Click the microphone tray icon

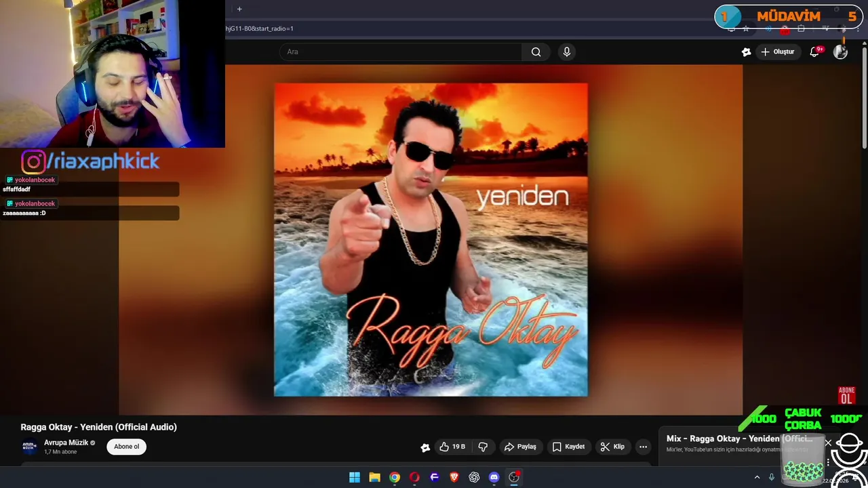coord(772,477)
